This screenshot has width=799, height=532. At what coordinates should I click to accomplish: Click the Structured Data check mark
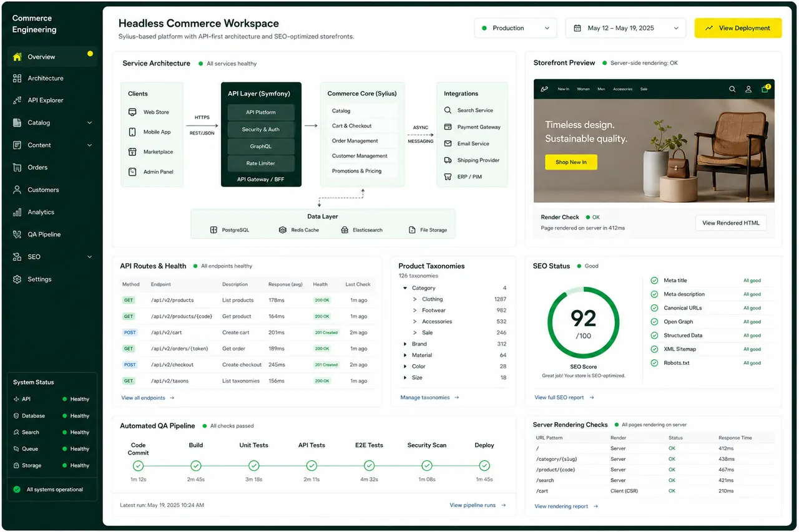654,336
